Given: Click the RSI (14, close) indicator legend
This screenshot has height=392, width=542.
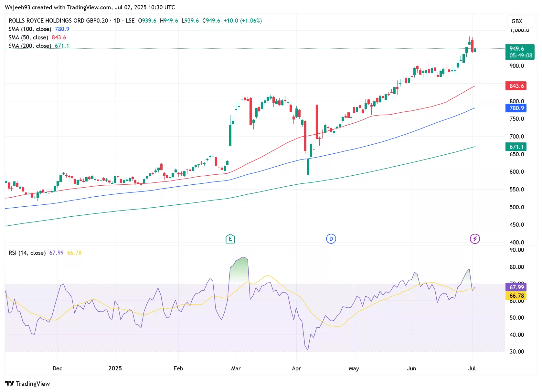Looking at the screenshot, I should 27,253.
